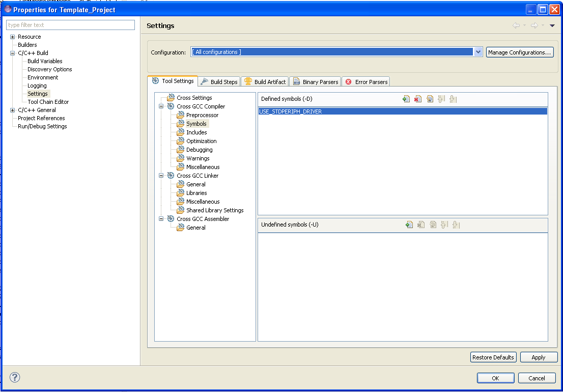Viewport: 563px width, 392px height.
Task: Add an undefined symbol (-U) entry
Action: (x=409, y=225)
